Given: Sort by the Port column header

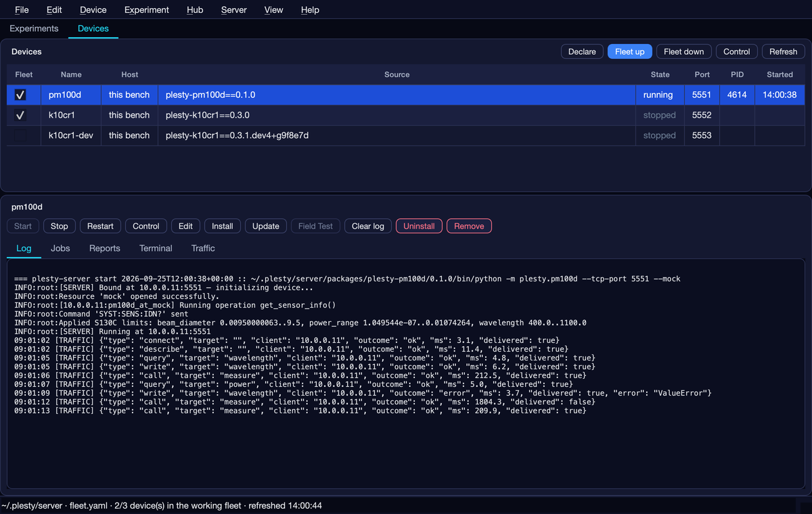Looking at the screenshot, I should [x=702, y=74].
